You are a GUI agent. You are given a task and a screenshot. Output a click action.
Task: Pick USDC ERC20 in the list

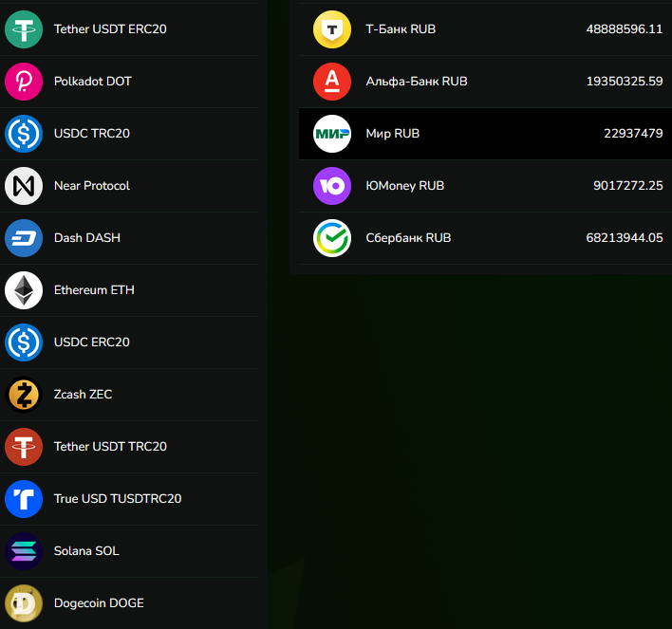[92, 342]
